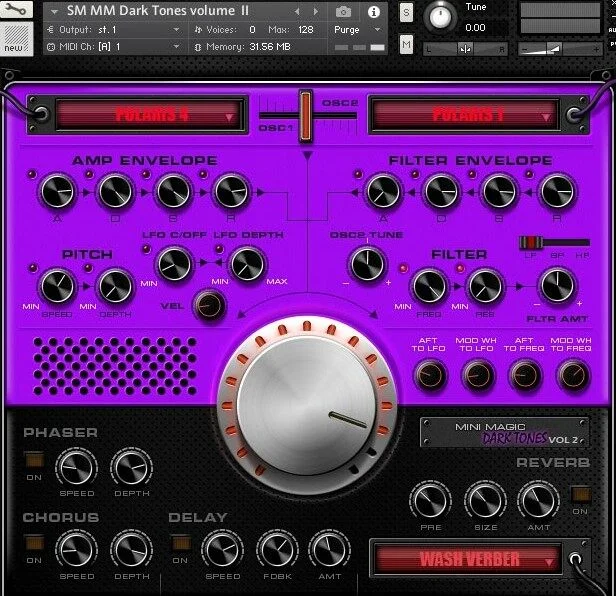Toggle the Filter RES red LED
Image resolution: width=616 pixels, height=596 pixels.
460,268
